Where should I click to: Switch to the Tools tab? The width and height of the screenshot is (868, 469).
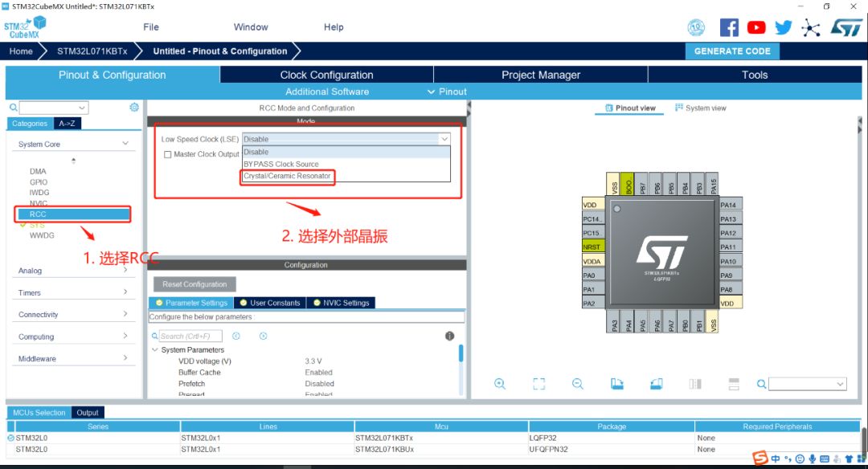[755, 75]
